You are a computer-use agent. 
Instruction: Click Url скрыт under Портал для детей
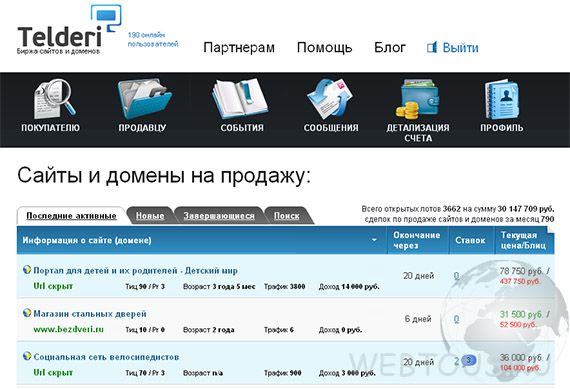pos(53,286)
